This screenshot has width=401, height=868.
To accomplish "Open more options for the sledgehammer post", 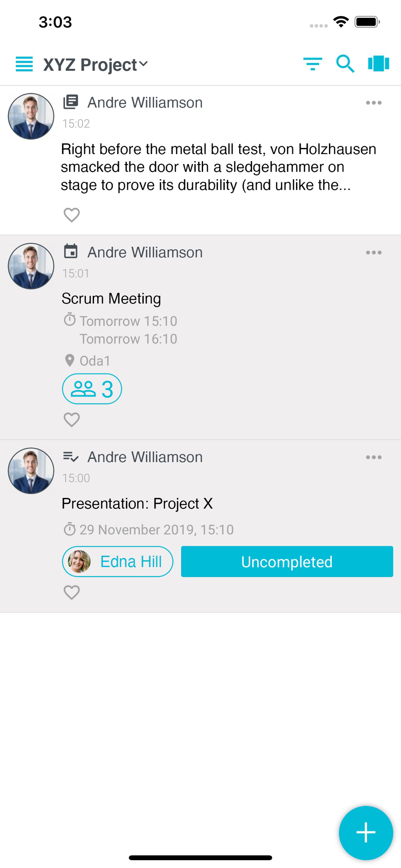I will coord(373,103).
